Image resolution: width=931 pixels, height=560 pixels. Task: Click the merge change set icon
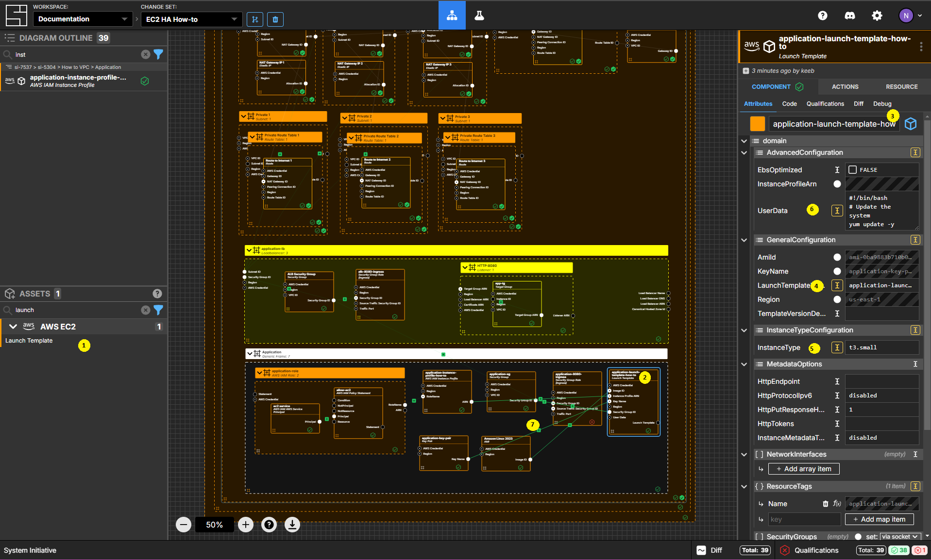255,19
